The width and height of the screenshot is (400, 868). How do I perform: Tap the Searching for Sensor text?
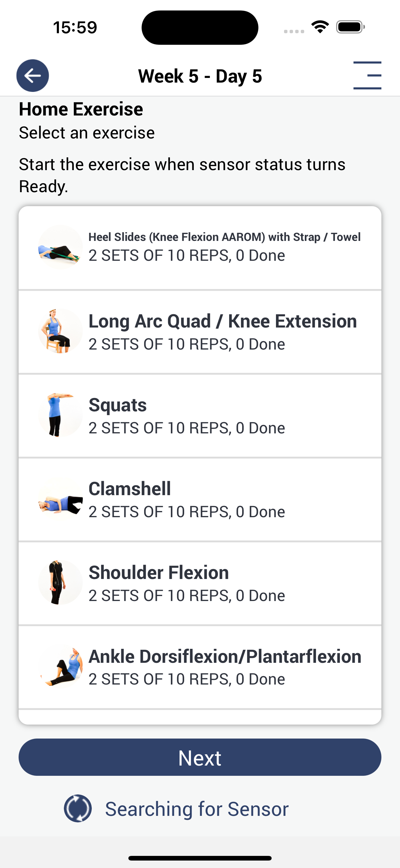coord(197,809)
